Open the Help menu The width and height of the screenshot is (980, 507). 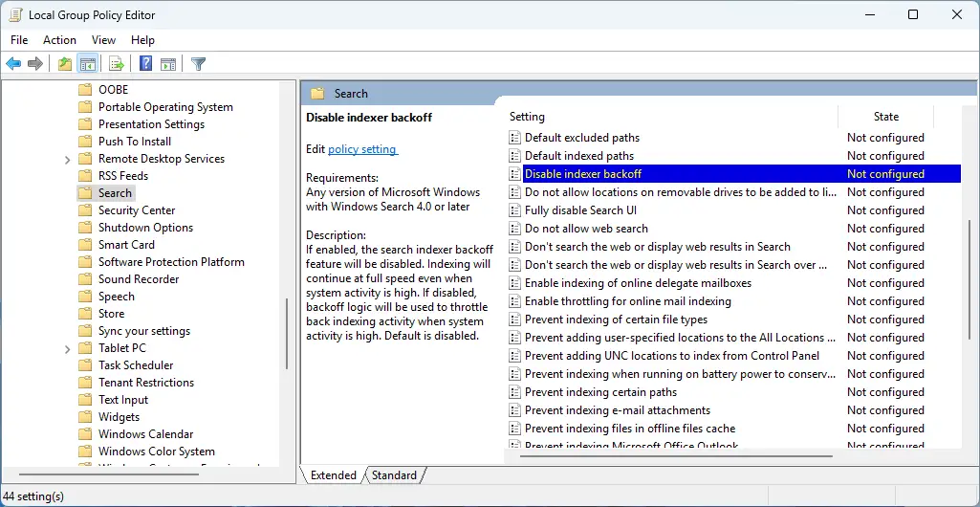point(142,40)
